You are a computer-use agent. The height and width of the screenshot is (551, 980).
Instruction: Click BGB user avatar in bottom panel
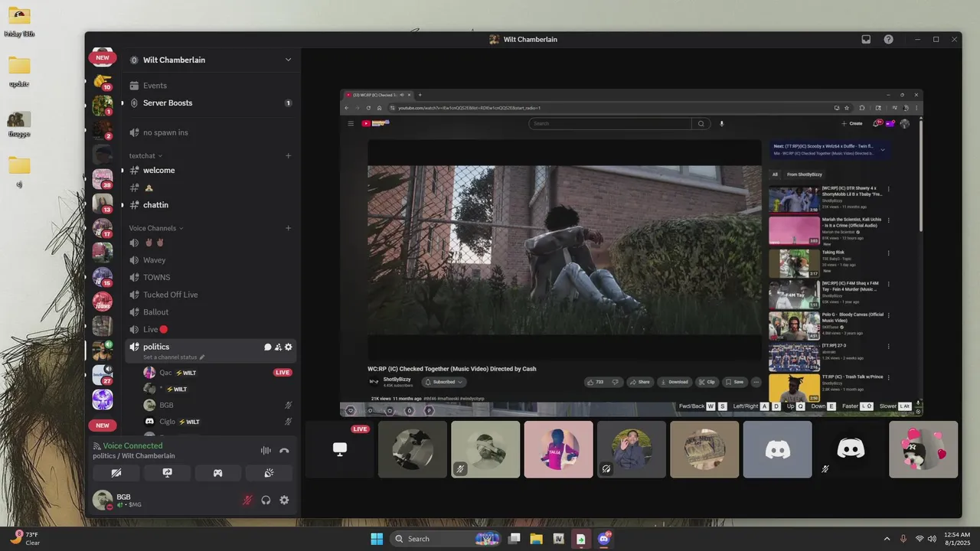coord(102,500)
